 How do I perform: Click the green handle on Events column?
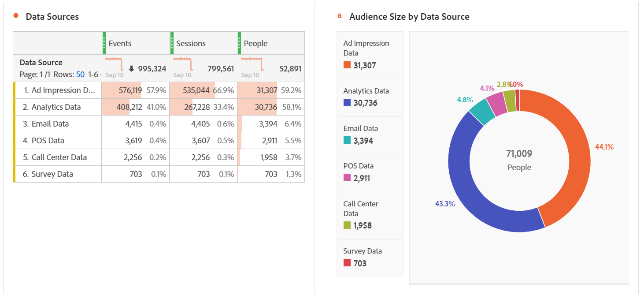tap(104, 43)
